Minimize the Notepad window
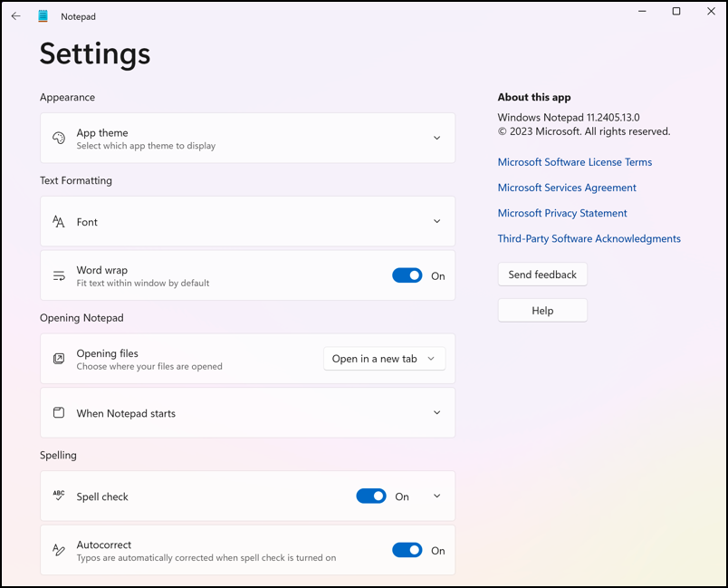 pyautogui.click(x=642, y=11)
